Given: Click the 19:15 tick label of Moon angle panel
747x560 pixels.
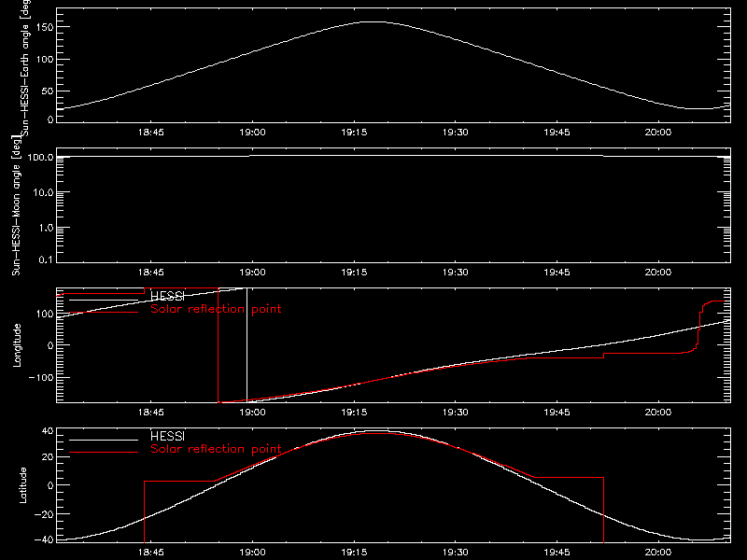Looking at the screenshot, I should click(354, 273).
